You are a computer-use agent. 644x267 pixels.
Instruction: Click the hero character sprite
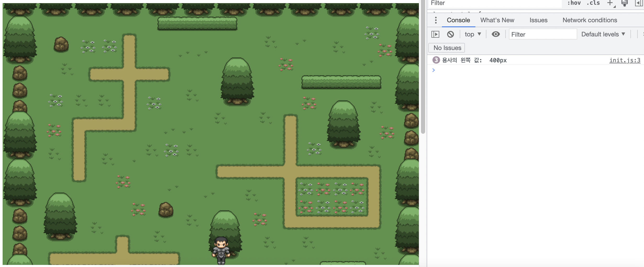221,251
